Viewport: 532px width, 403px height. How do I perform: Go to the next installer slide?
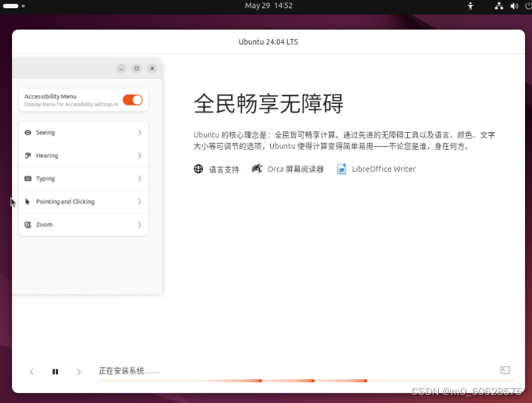point(79,372)
